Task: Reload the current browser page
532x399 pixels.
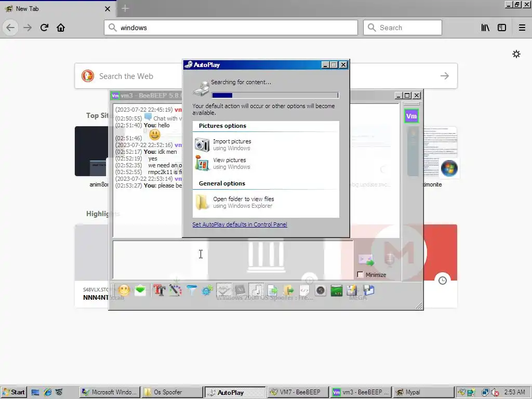Action: 44,28
